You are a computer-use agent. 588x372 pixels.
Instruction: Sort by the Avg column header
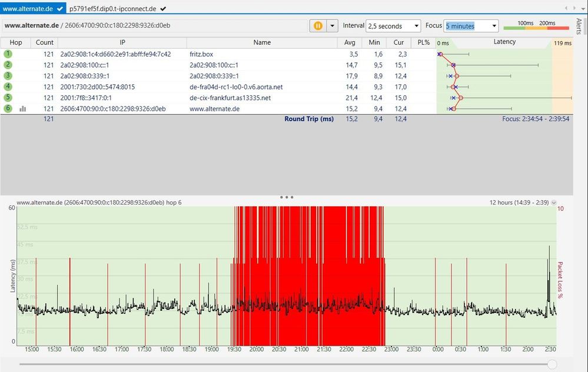point(350,42)
